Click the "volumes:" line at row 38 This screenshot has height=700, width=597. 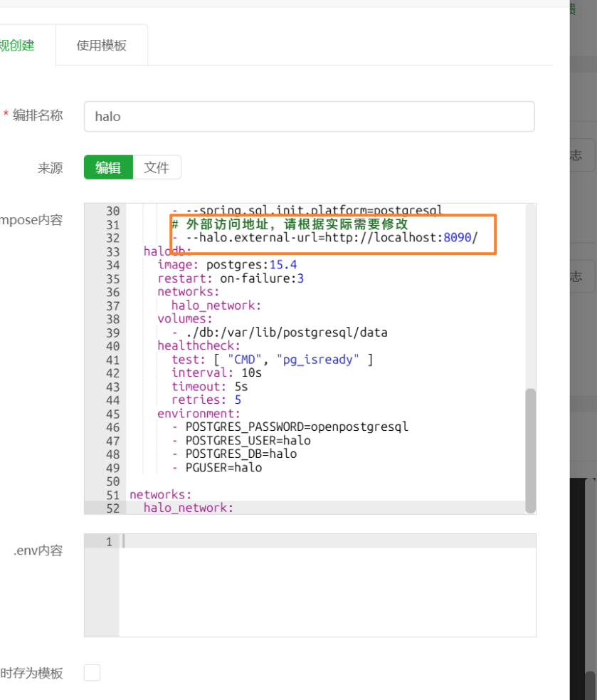click(x=185, y=319)
